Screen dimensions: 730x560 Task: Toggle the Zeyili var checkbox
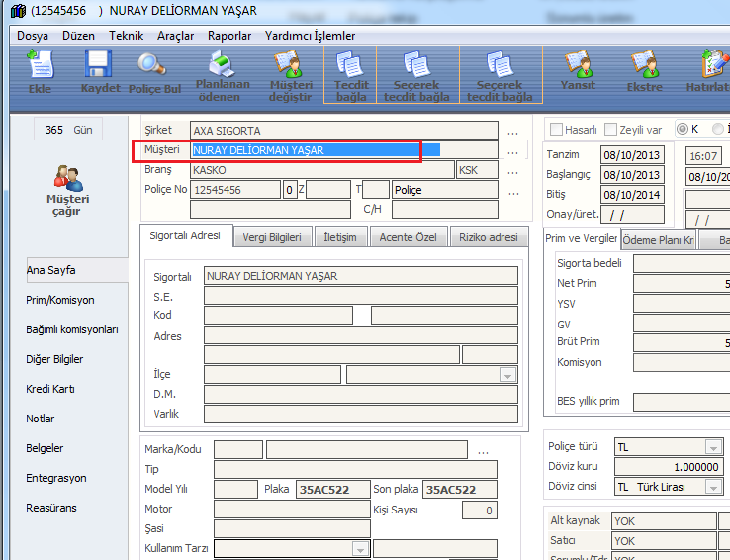coord(612,130)
